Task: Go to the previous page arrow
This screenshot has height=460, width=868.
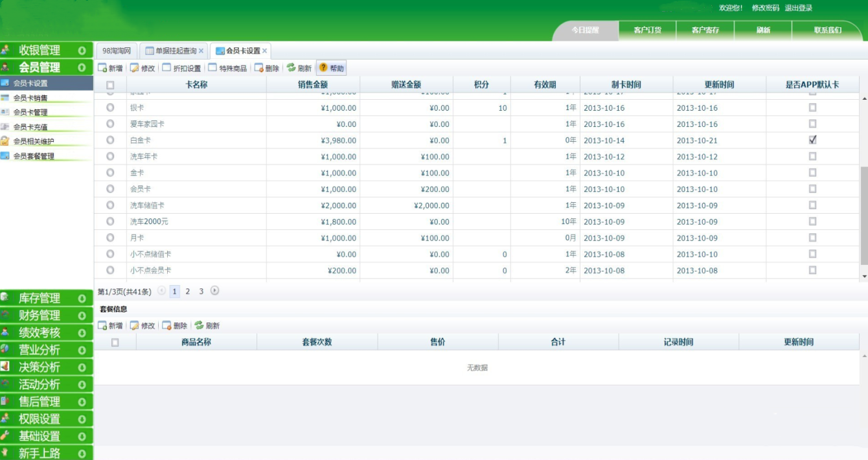Action: pyautogui.click(x=162, y=291)
